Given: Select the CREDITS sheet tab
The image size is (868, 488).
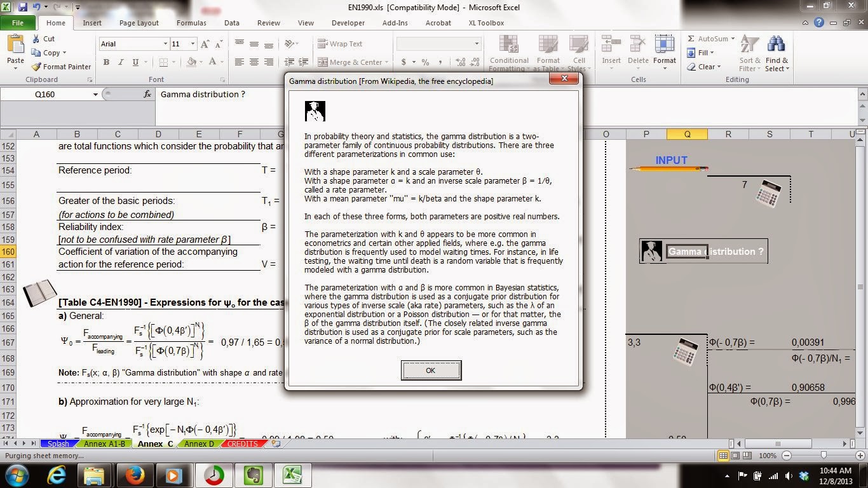Looking at the screenshot, I should [243, 444].
